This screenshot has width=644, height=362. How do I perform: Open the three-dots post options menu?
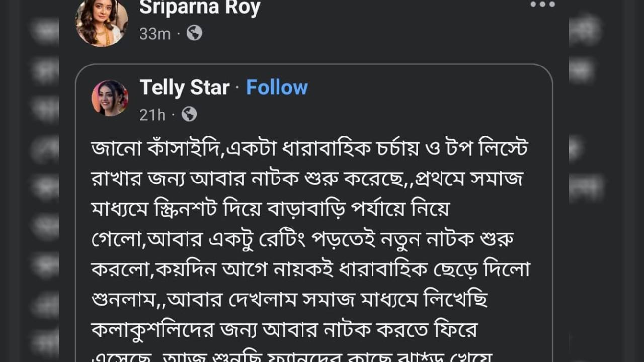(542, 5)
